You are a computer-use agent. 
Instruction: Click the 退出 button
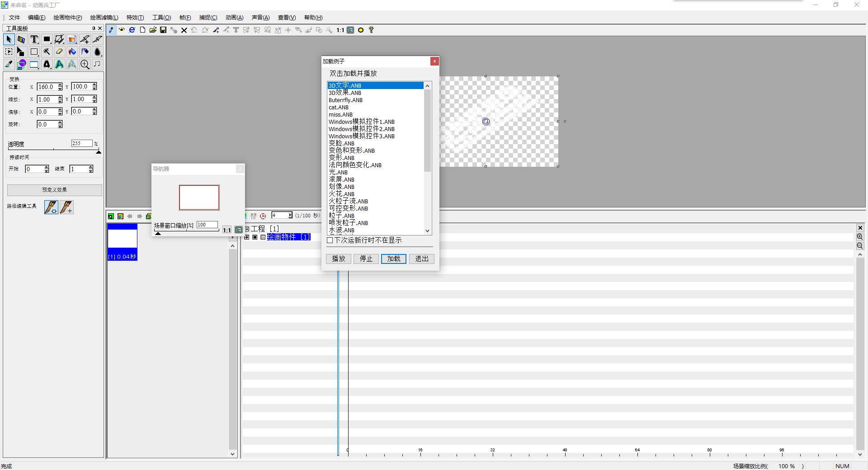tap(422, 259)
